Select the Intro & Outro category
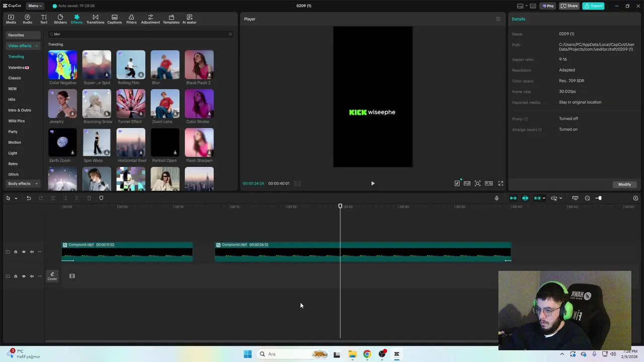Image resolution: width=644 pixels, height=362 pixels. tap(20, 110)
